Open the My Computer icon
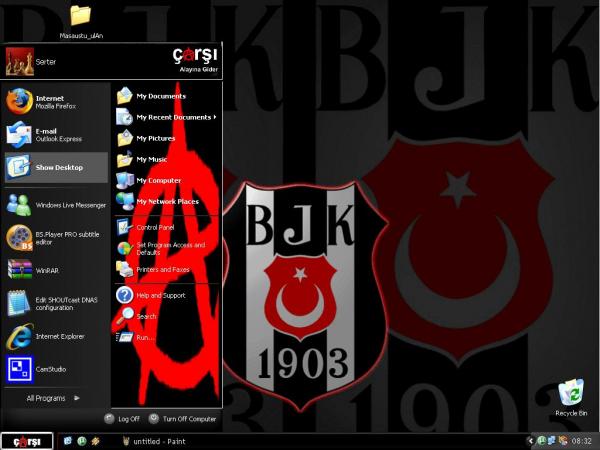600x450 pixels. [x=125, y=180]
